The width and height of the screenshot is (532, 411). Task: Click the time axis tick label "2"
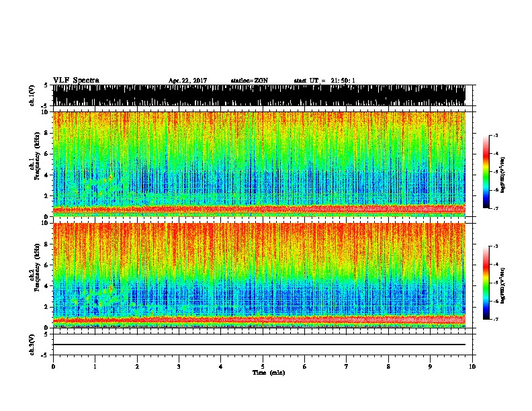[137, 367]
